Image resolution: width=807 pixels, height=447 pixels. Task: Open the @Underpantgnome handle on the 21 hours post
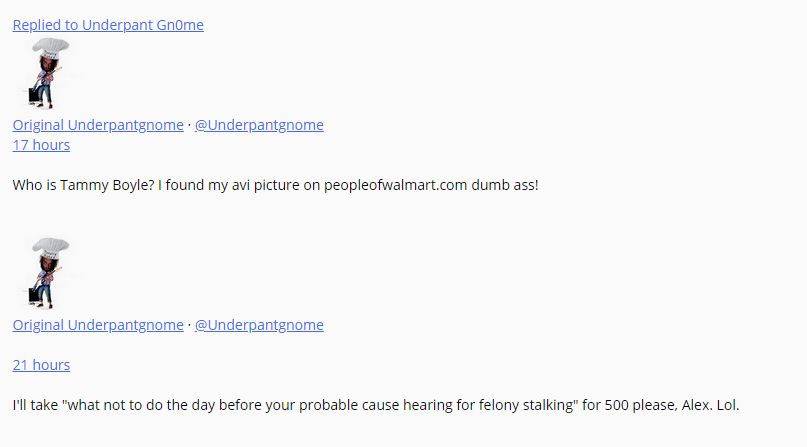point(259,325)
